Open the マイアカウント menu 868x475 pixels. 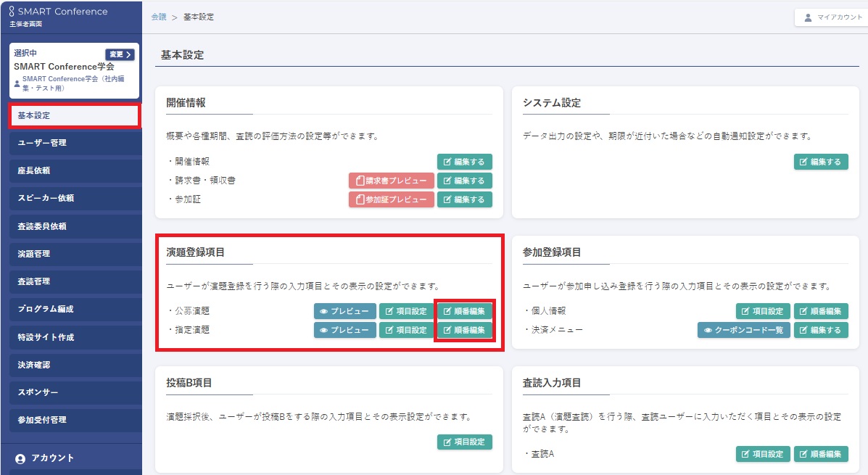click(x=831, y=17)
